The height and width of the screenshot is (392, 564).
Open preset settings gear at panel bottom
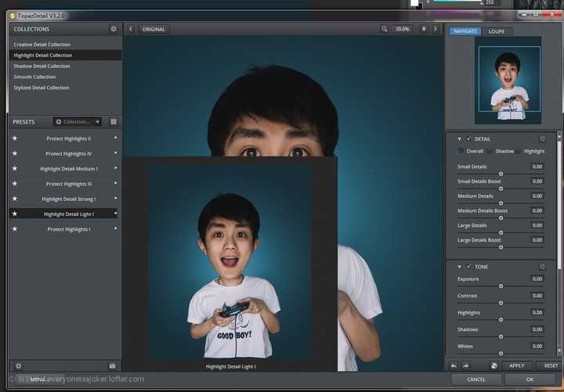click(18, 366)
